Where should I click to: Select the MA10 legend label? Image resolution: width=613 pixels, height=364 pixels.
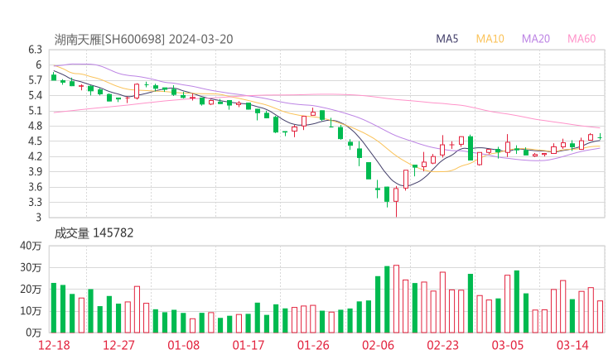[490, 39]
